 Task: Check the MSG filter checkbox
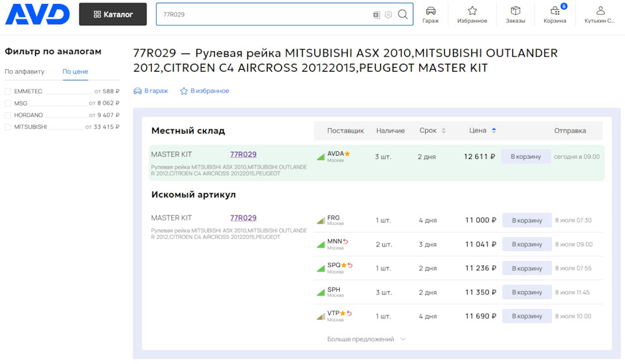point(8,104)
